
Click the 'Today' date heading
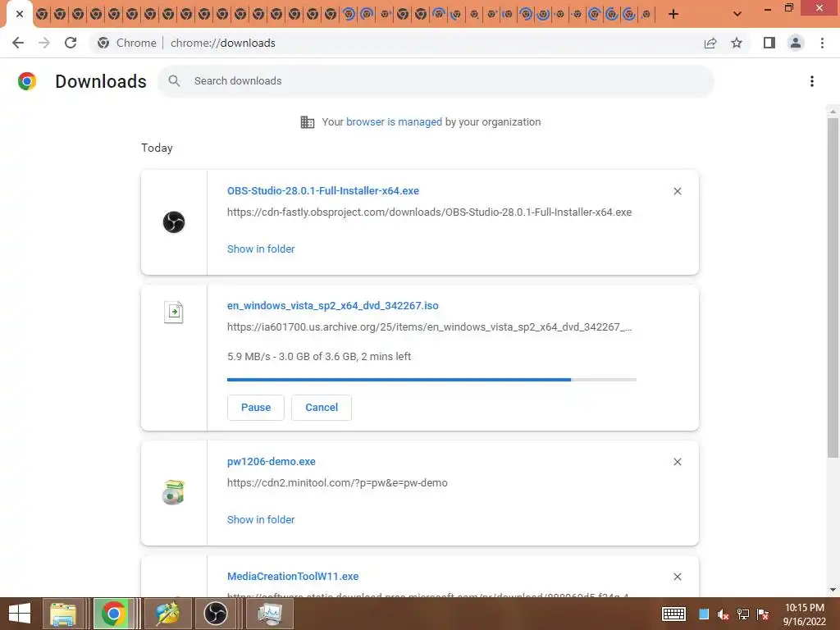click(x=157, y=148)
